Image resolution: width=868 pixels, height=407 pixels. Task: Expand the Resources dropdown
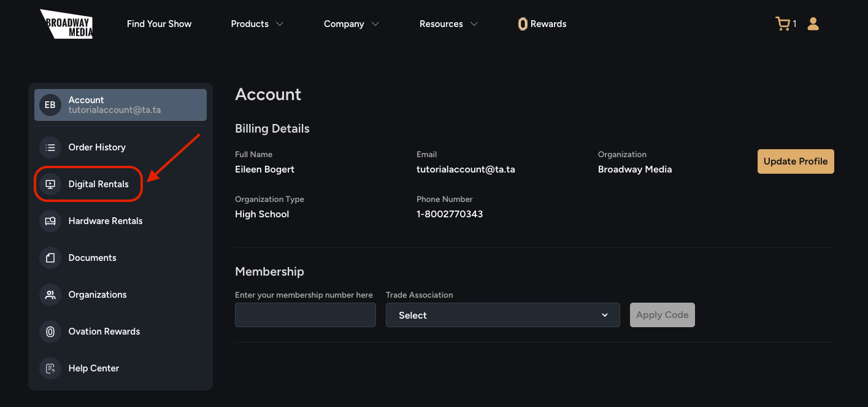[x=448, y=23]
